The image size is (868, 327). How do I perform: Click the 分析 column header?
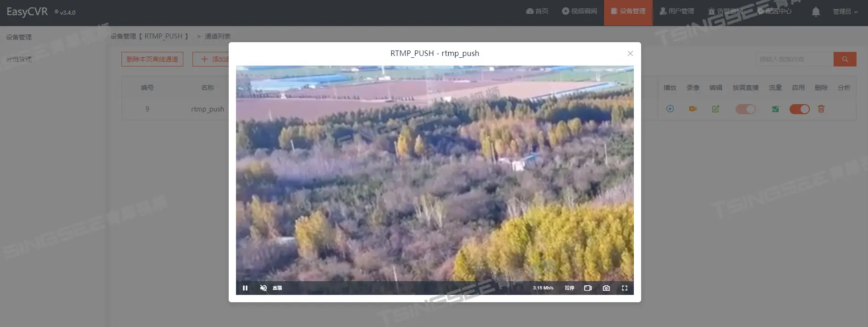pyautogui.click(x=844, y=88)
